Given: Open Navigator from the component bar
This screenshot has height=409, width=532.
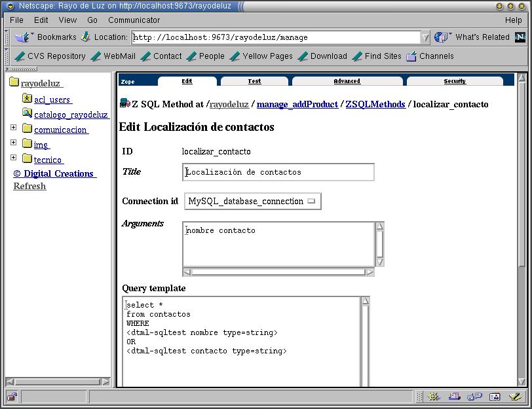Looking at the screenshot, I should pos(434,397).
